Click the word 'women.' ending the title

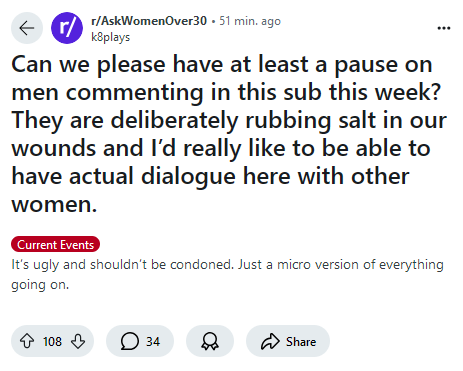point(54,204)
